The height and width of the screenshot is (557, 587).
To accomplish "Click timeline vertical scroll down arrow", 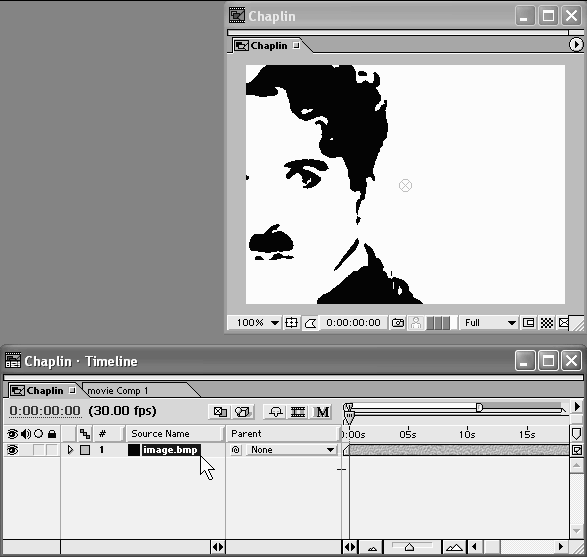I will 577,531.
